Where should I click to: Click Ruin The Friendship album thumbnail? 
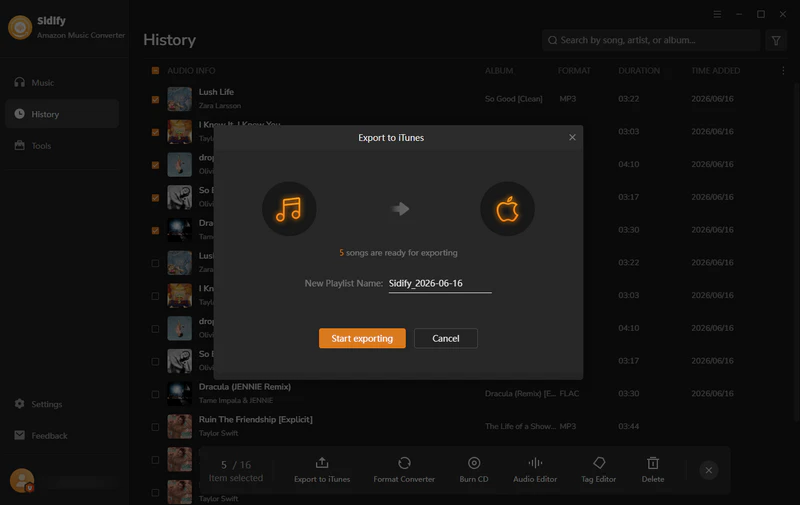[x=180, y=426]
